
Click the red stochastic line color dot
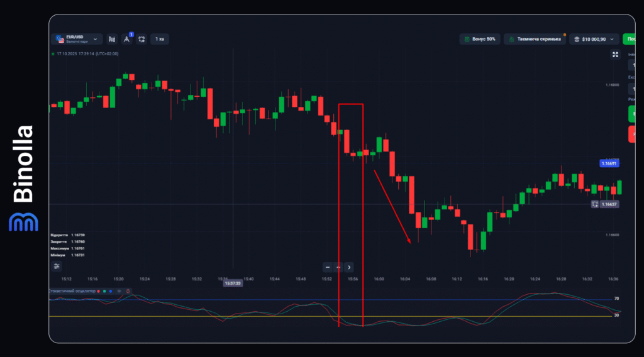(x=98, y=291)
